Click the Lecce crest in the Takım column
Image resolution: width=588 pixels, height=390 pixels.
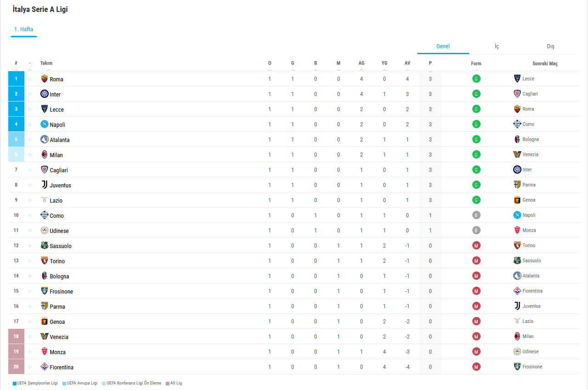tap(45, 109)
